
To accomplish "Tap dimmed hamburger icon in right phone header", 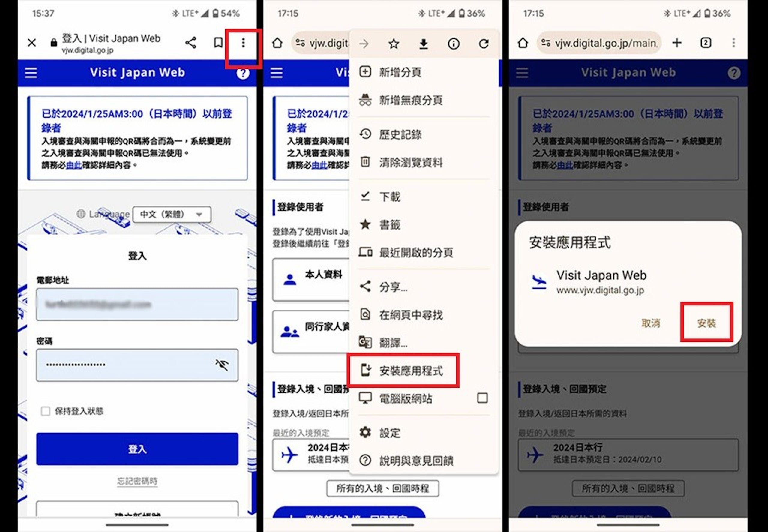I will coord(522,73).
